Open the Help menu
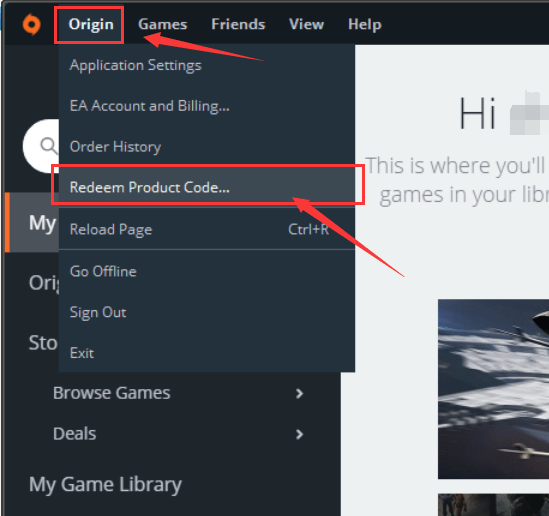The height and width of the screenshot is (516, 549). tap(364, 25)
